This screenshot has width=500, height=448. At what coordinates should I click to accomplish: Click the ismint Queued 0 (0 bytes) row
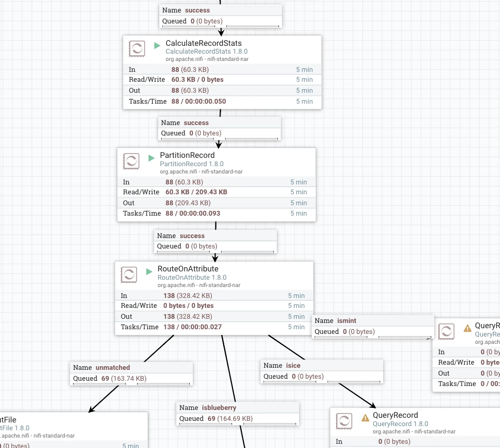click(373, 332)
